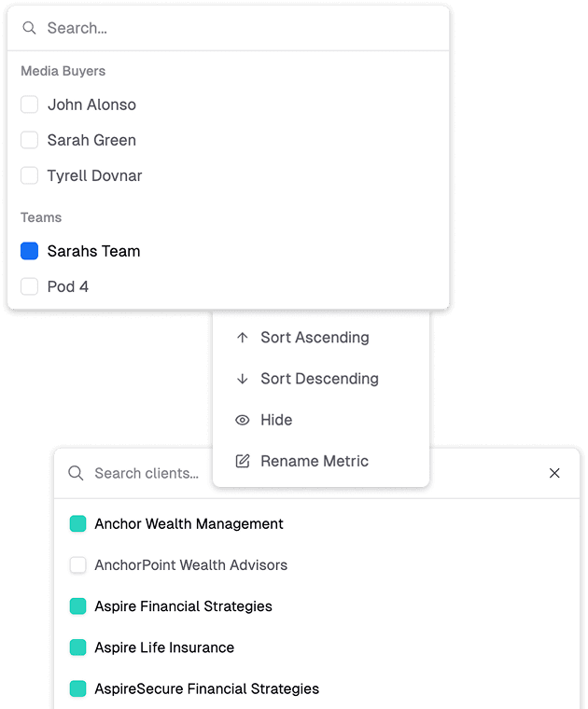This screenshot has height=709, width=588.
Task: Click the magnifier icon beside Search clients
Action: pyautogui.click(x=76, y=473)
